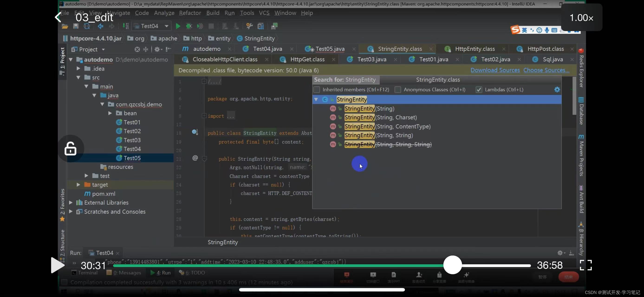The width and height of the screenshot is (644, 297).
Task: Switch to the HttpEntity.class tab
Action: point(475,49)
